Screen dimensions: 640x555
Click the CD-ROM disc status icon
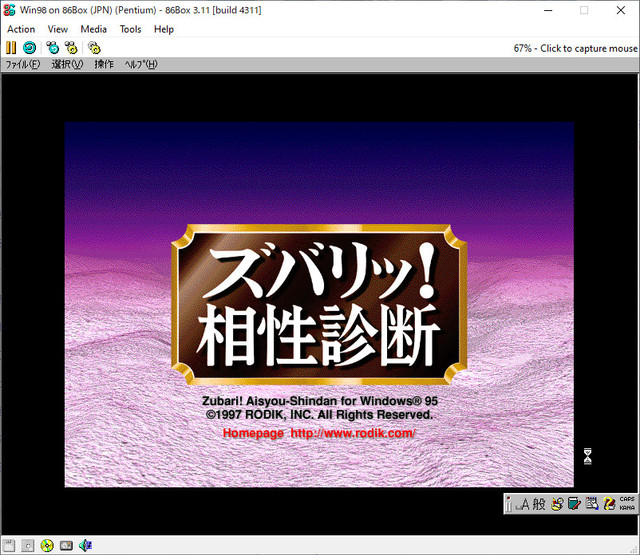[47, 545]
